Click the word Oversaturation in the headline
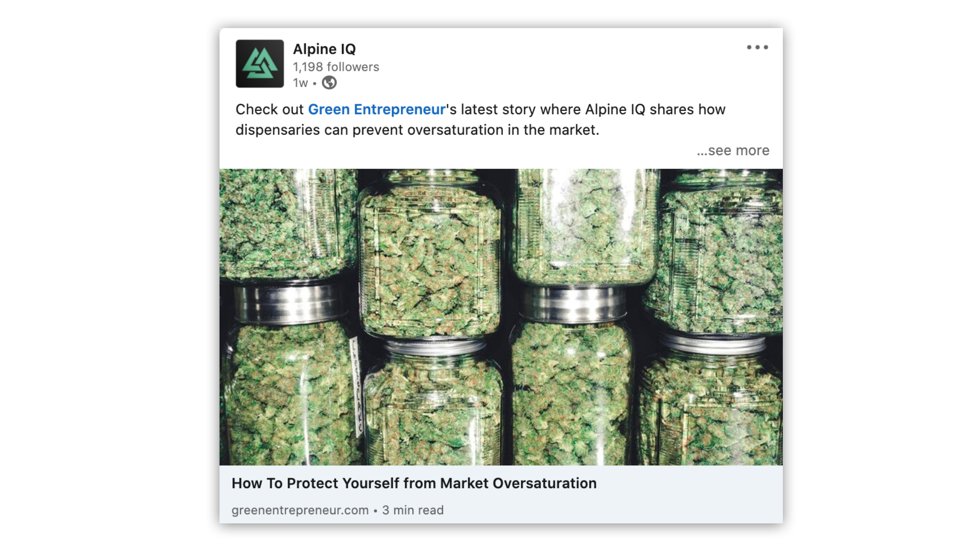980x550 pixels. click(544, 483)
